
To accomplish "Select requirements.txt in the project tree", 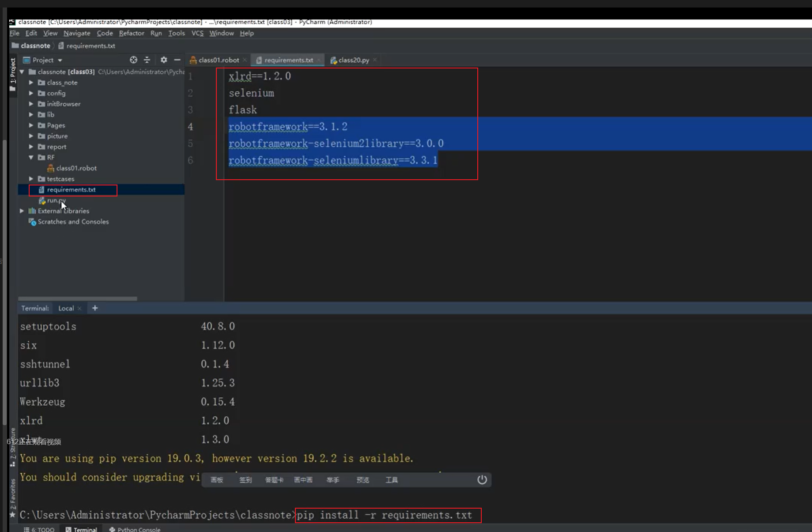I will pos(71,189).
